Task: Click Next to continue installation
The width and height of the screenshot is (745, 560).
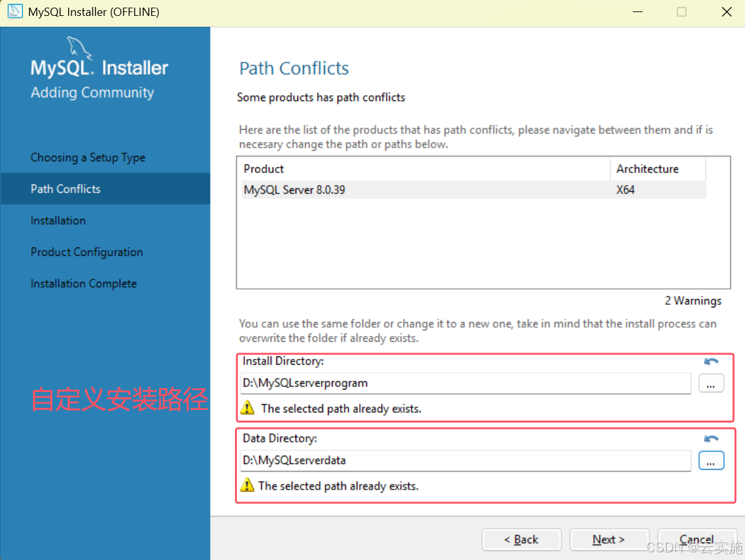Action: pyautogui.click(x=609, y=540)
